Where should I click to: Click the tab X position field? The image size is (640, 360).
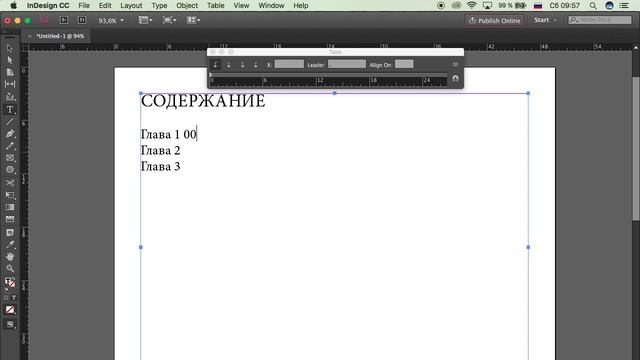tap(289, 64)
